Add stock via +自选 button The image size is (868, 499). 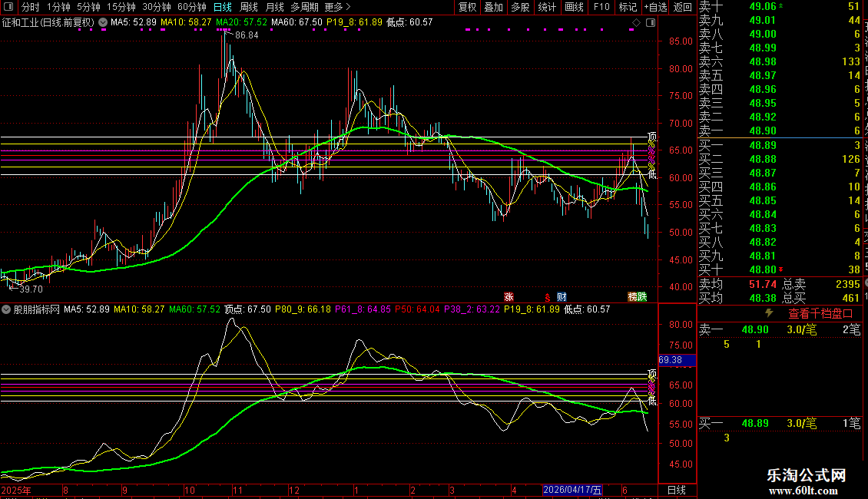pos(655,7)
